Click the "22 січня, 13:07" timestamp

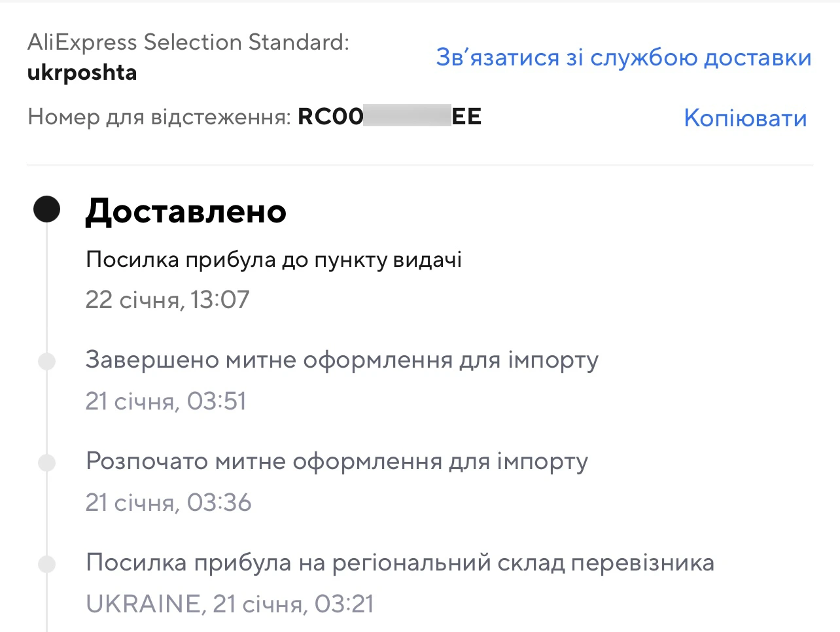167,300
